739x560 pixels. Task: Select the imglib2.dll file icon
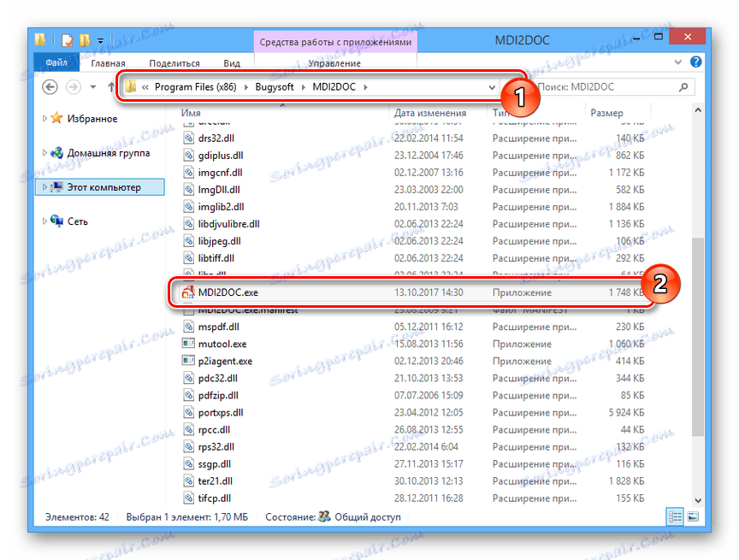click(x=188, y=206)
